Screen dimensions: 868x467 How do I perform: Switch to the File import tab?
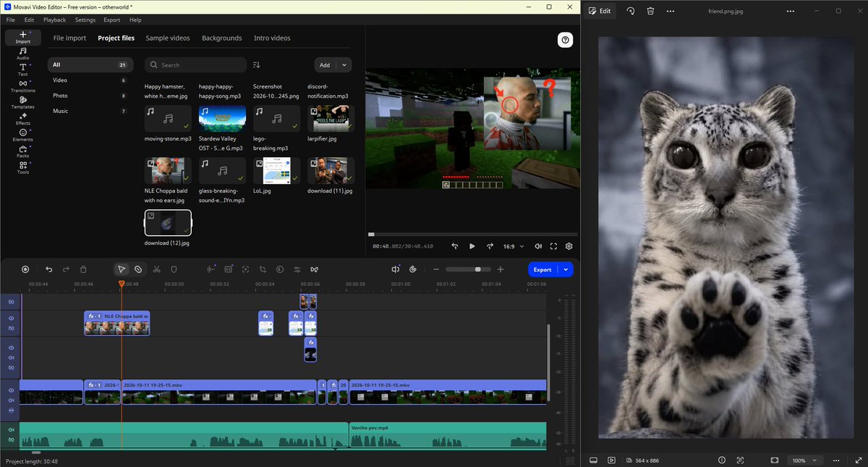click(69, 38)
